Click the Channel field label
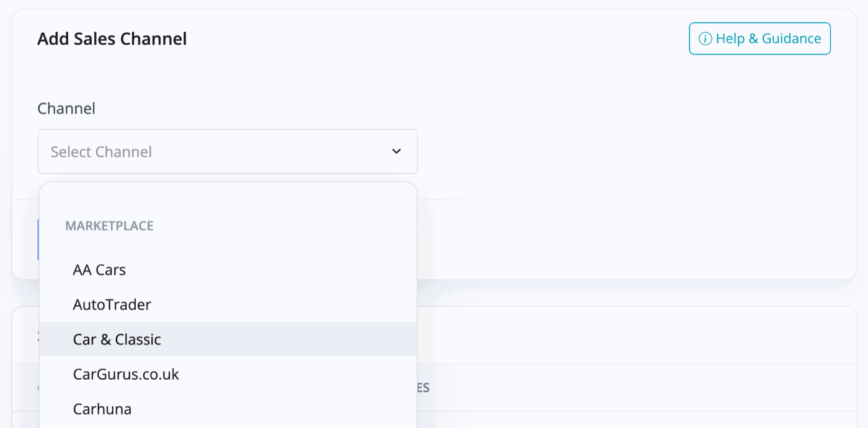 pos(66,108)
